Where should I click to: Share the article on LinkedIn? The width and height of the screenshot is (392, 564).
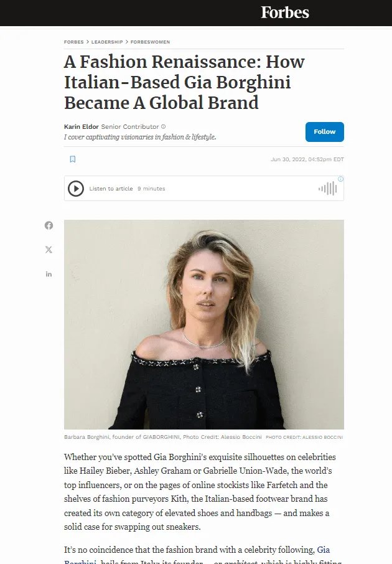click(x=49, y=274)
